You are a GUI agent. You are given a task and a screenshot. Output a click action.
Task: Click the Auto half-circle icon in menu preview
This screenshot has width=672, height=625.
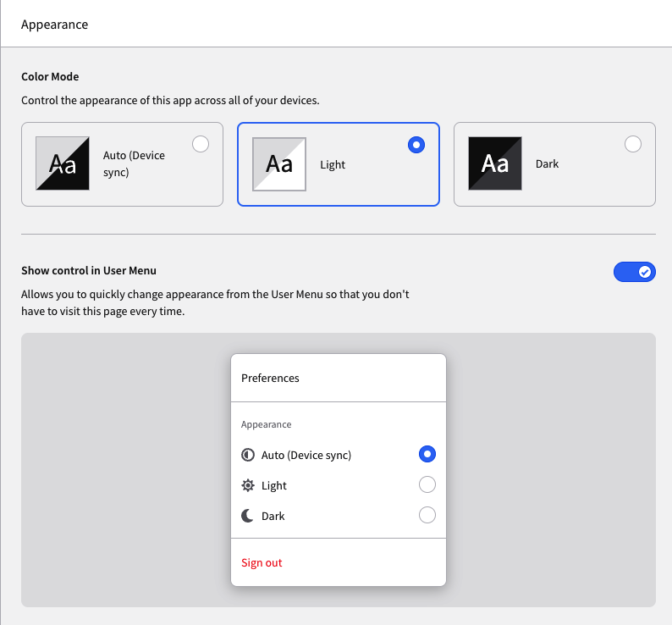pos(248,455)
